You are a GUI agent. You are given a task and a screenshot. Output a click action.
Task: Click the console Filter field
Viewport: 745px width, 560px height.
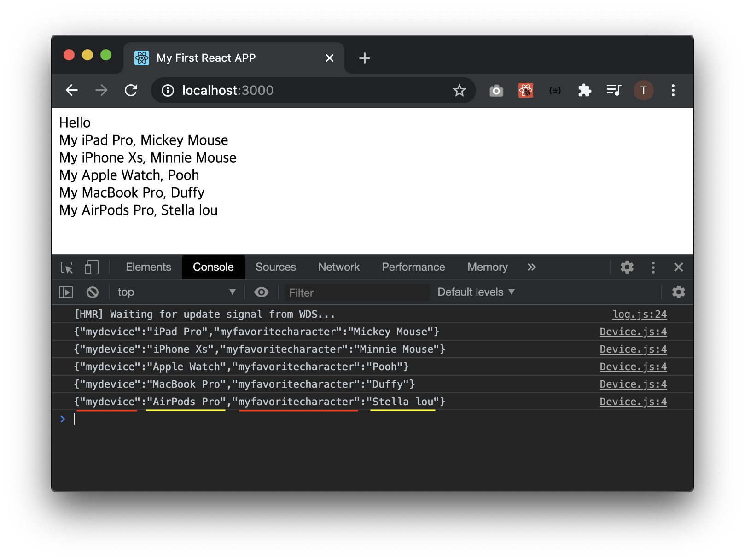coord(357,292)
